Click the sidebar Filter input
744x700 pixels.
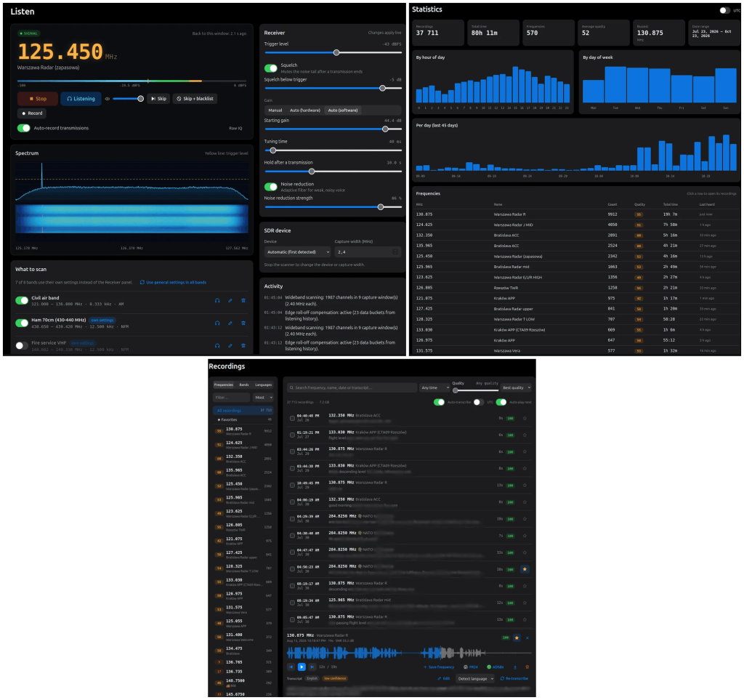(232, 397)
